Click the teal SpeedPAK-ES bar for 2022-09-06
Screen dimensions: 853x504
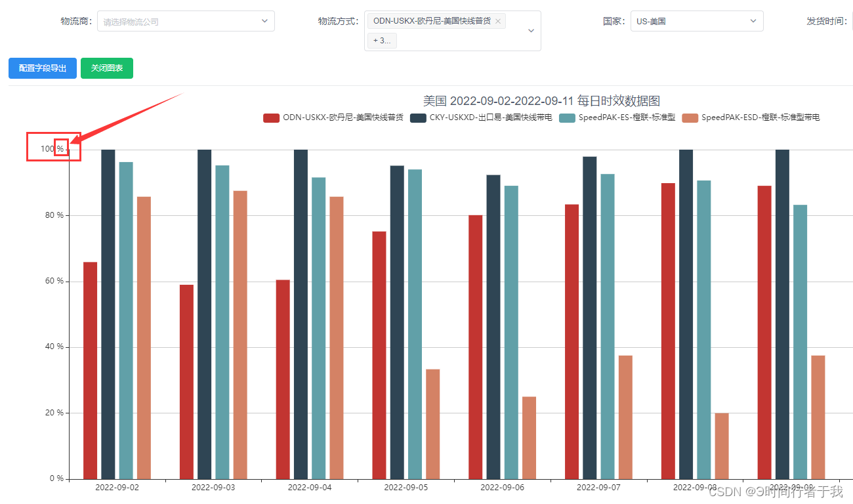point(511,333)
